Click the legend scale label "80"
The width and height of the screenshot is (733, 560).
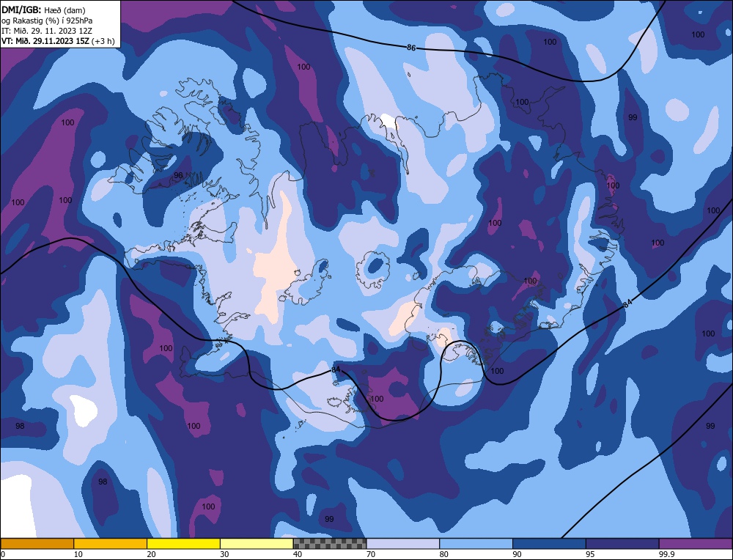tap(444, 554)
